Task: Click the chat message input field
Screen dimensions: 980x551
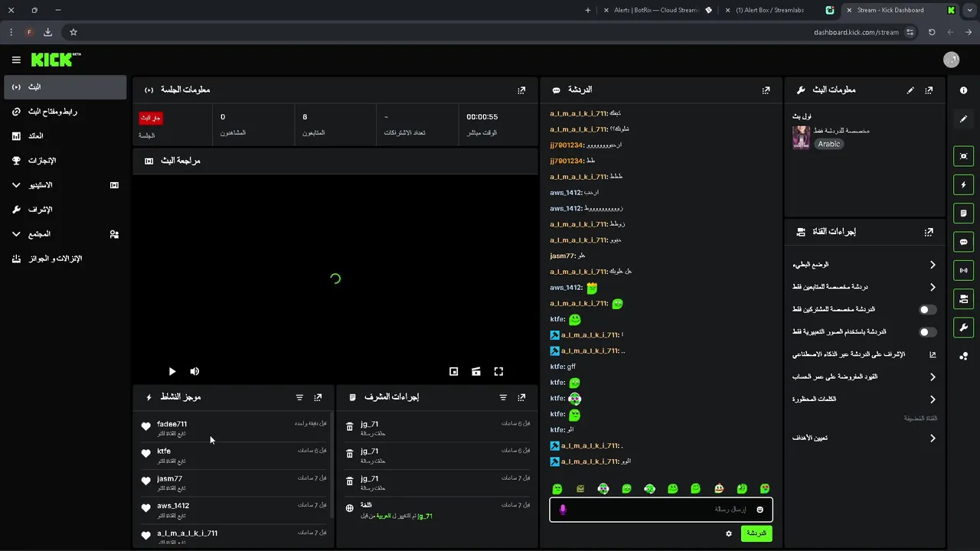Action: 661,510
